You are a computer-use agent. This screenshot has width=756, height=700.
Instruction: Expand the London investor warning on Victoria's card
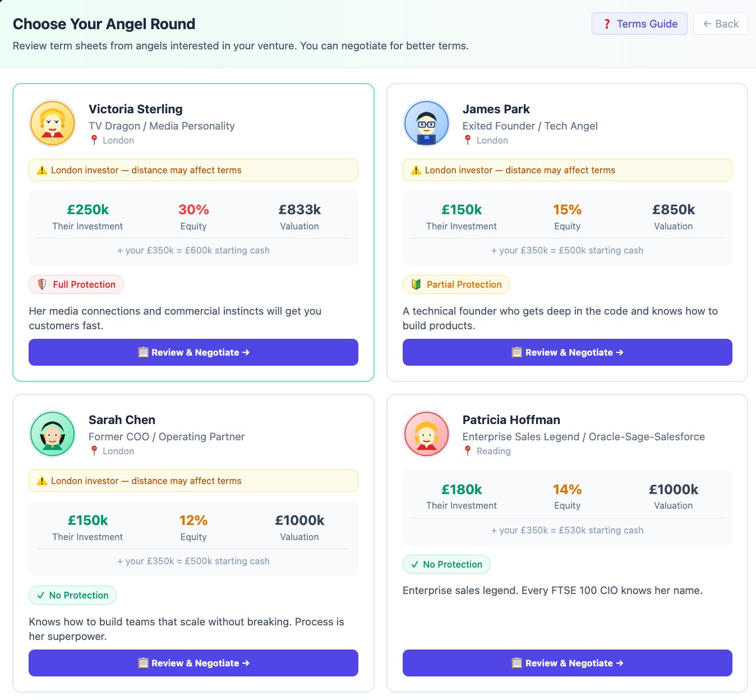(x=193, y=170)
